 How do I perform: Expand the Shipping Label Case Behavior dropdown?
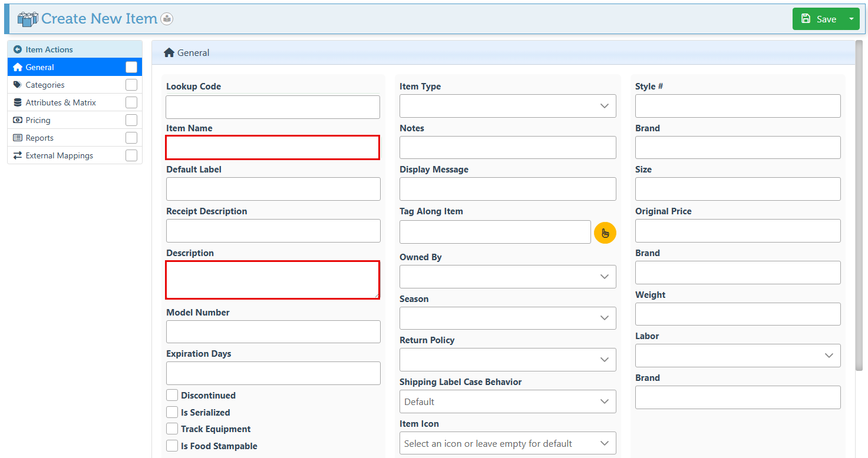pyautogui.click(x=507, y=401)
